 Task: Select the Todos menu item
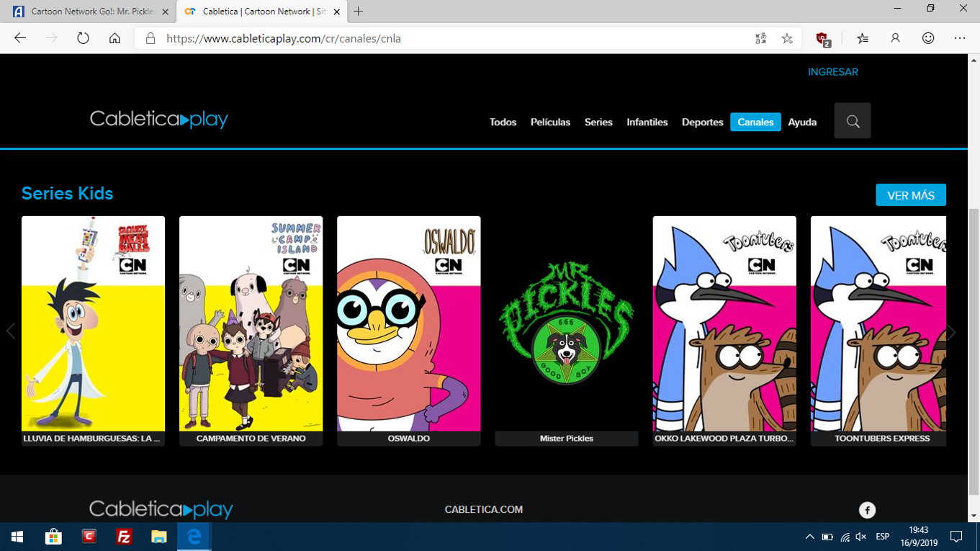click(503, 122)
